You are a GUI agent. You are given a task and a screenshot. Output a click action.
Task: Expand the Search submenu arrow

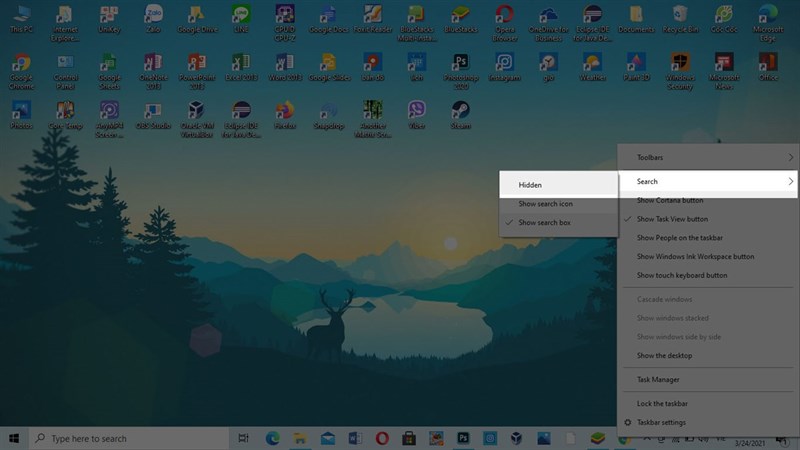point(790,181)
